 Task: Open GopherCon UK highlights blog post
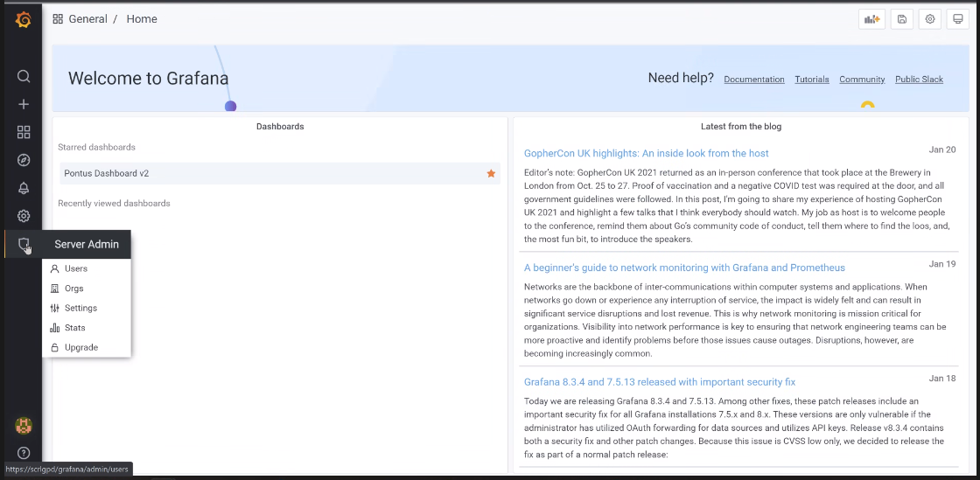pos(647,154)
